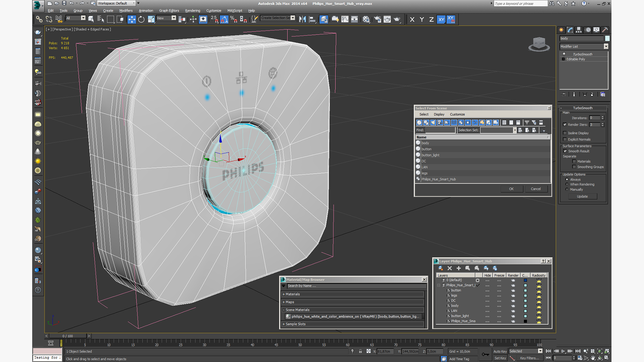The image size is (644, 362).
Task: Select the Manually update radio button
Action: [x=567, y=189]
